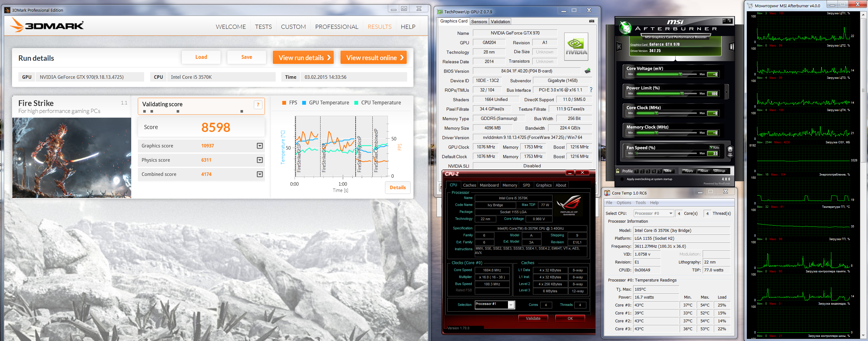Open the Afterburner info (i) side button
The width and height of the screenshot is (868, 341).
pos(731,46)
